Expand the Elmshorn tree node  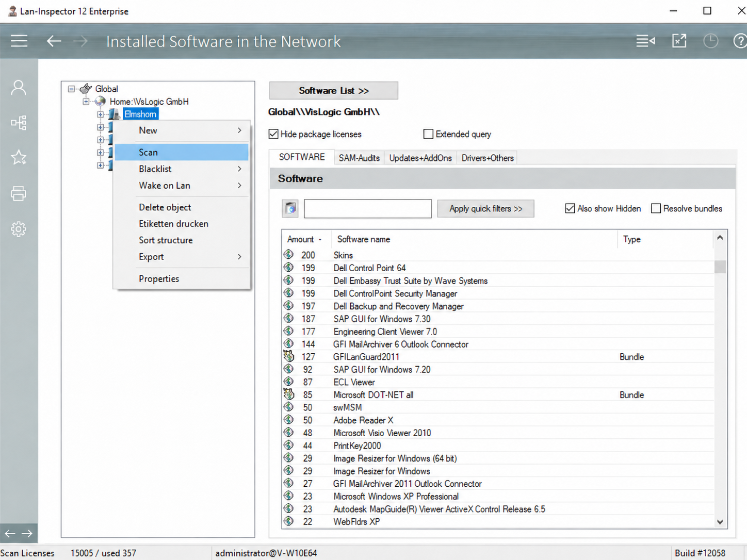coord(101,114)
